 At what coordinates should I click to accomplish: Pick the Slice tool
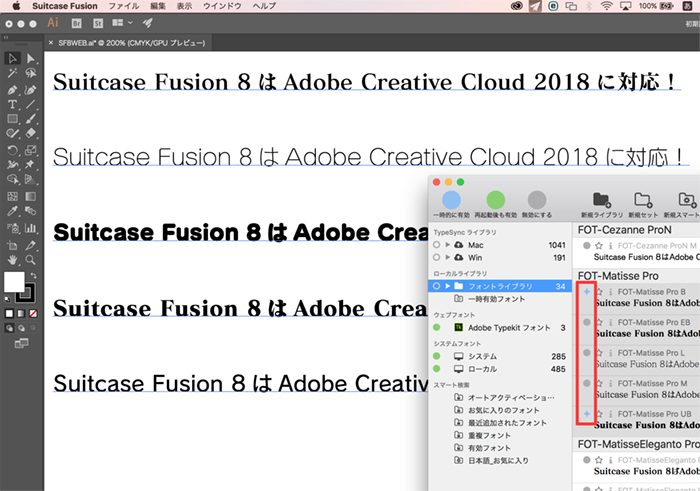30,245
